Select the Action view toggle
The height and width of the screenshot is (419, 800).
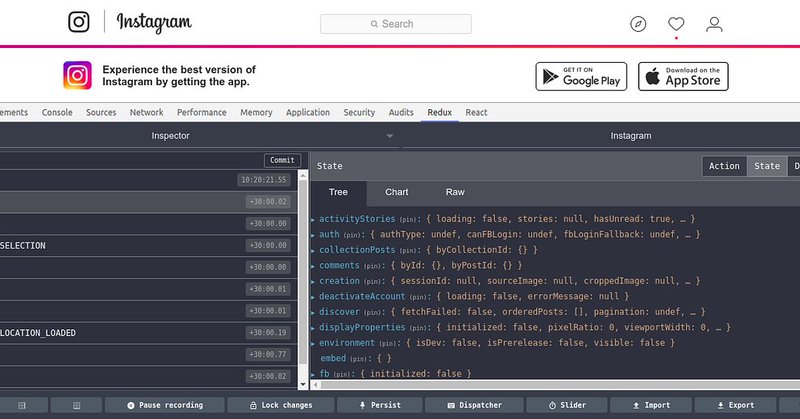[x=724, y=166]
